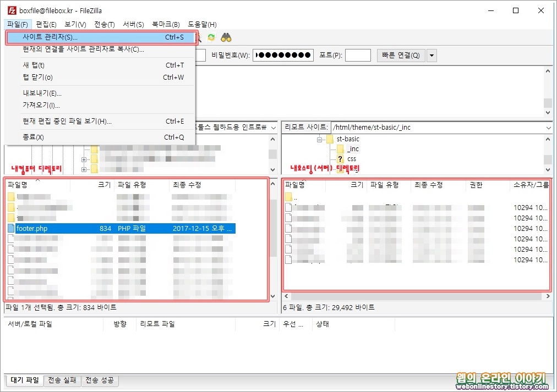Image resolution: width=557 pixels, height=392 pixels.
Task: Click the css folder icon with question mark
Action: pyautogui.click(x=340, y=158)
